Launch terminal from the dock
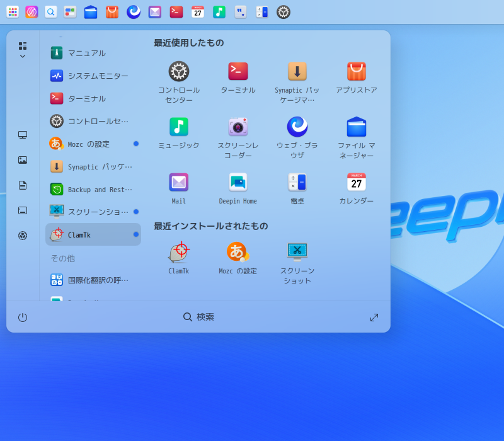Screen dimensions: 504x441 point(176,12)
